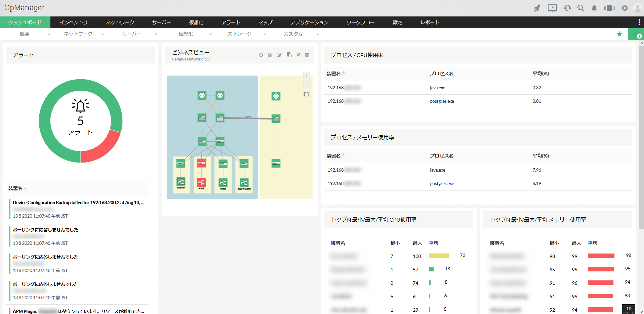Go to the アラート main tab
This screenshot has width=644, height=314.
231,22
